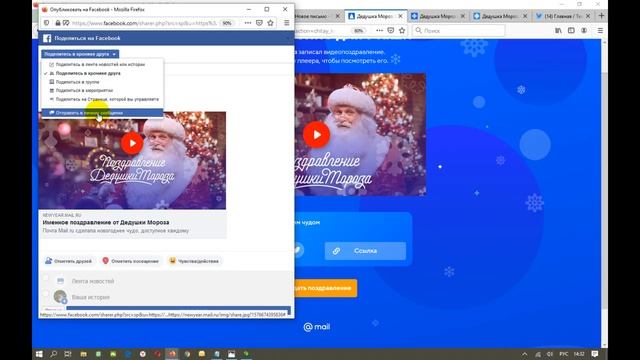Tick the News Feed checkbox
The height and width of the screenshot is (360, 640).
coord(46,279)
